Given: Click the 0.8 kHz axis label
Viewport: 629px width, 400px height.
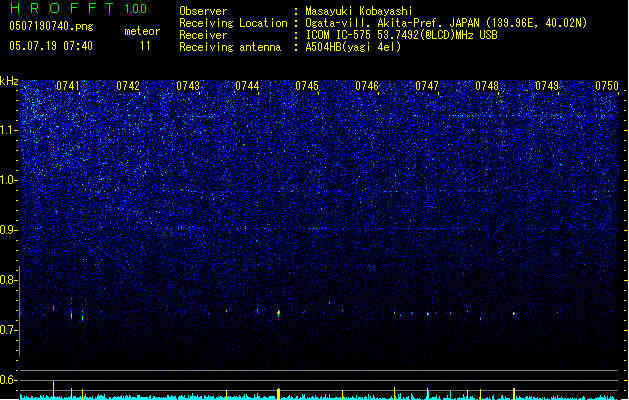Looking at the screenshot, I should 8,280.
